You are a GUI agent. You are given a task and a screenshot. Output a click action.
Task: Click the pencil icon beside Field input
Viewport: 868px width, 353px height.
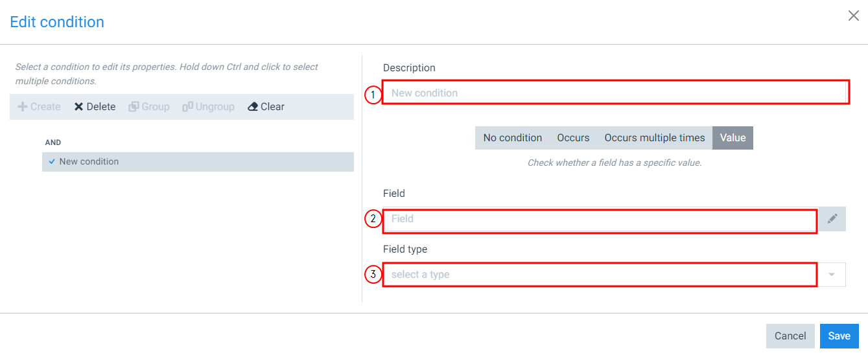click(832, 219)
